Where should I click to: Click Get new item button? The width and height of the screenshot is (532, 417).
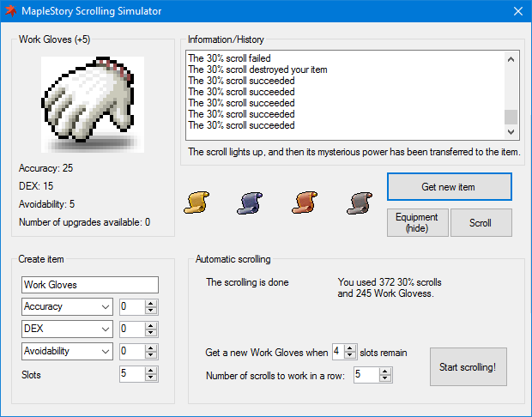pos(449,186)
